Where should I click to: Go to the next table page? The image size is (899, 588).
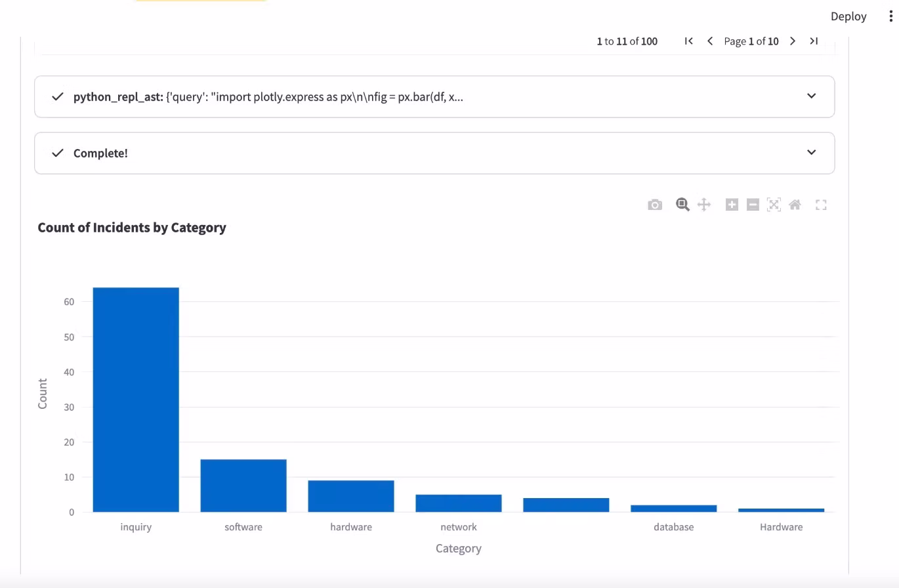tap(793, 41)
